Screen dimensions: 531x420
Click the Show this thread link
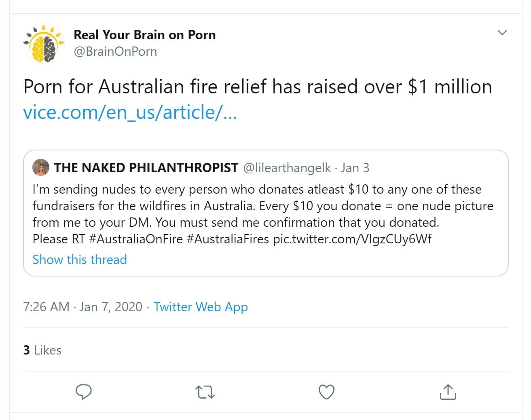coord(80,260)
